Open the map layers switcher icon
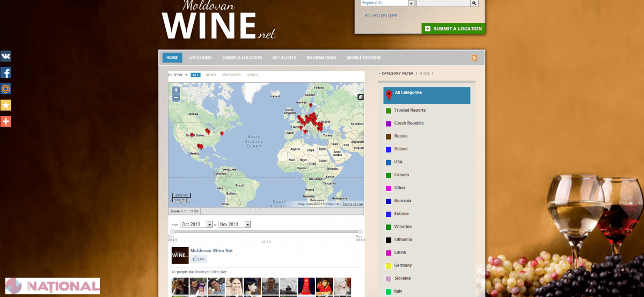 (x=361, y=97)
